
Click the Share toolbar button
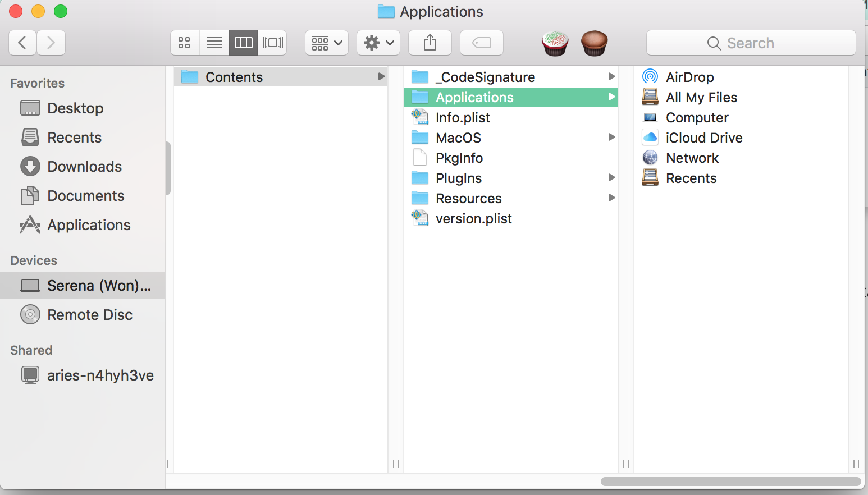pos(430,43)
